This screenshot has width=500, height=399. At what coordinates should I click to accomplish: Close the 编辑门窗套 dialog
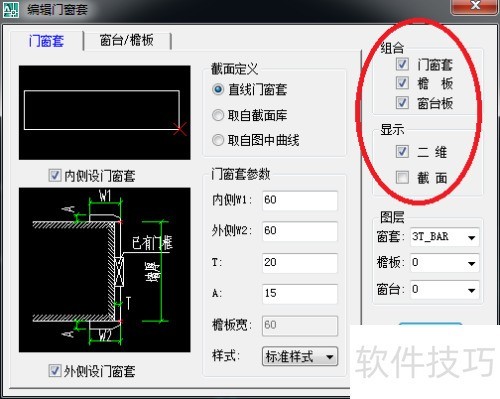click(x=475, y=6)
